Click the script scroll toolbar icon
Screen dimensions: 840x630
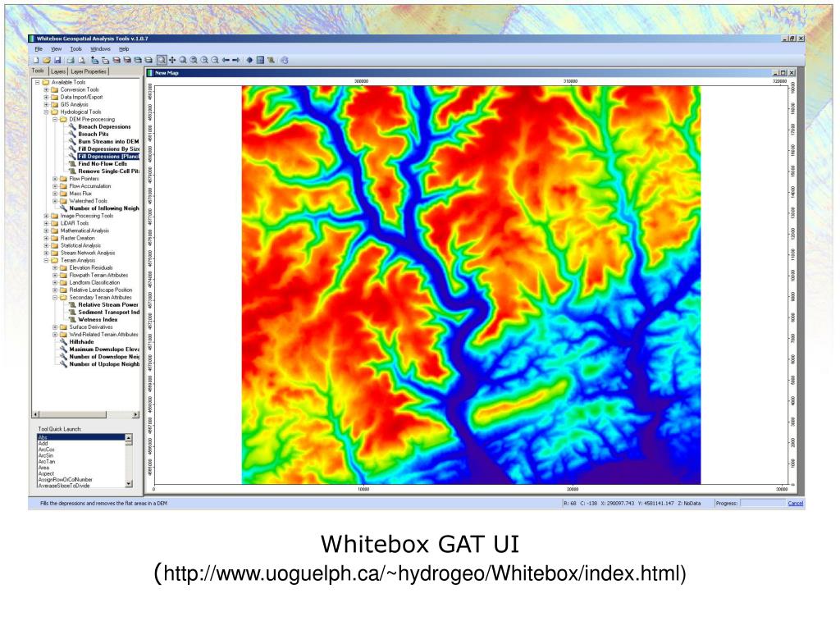(271, 60)
